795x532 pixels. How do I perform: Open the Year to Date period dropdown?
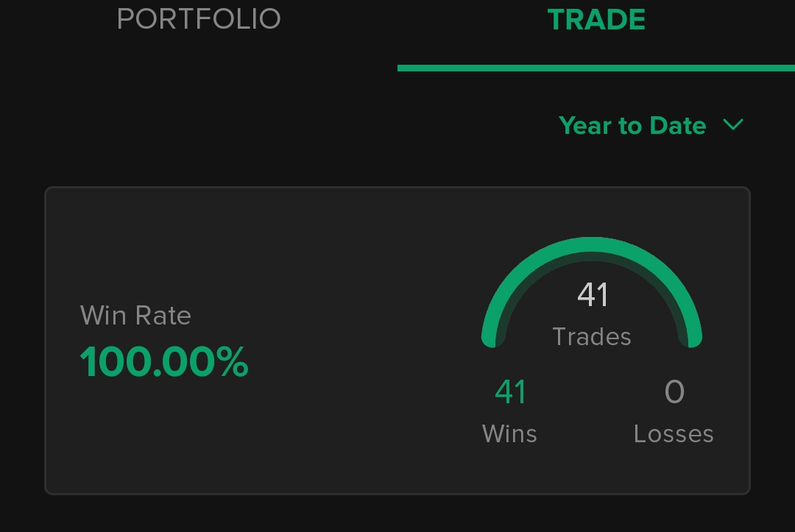(651, 125)
